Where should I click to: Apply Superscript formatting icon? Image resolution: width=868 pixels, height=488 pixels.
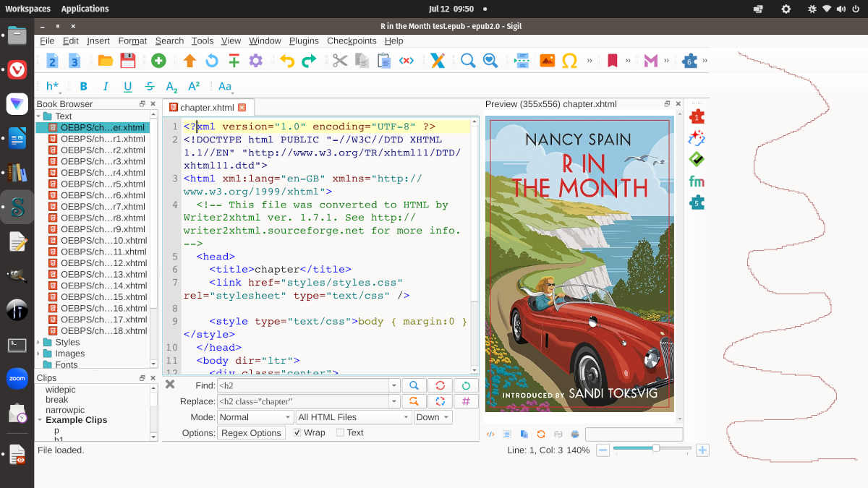click(194, 86)
